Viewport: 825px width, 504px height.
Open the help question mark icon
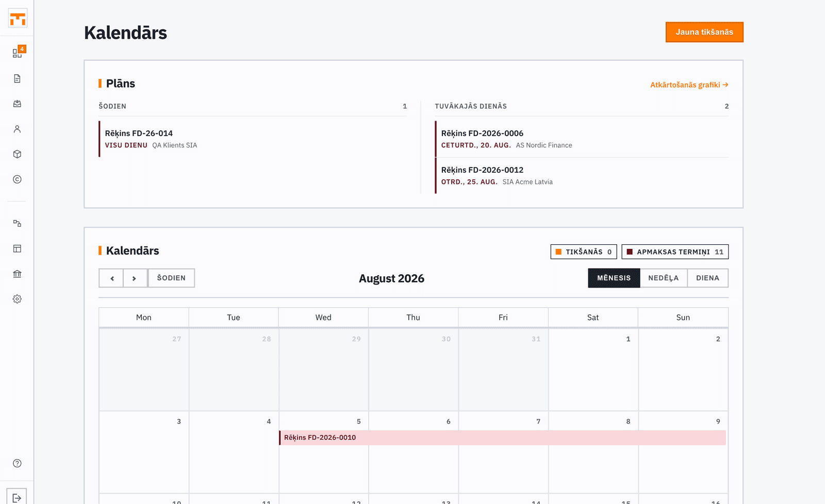pos(17,463)
